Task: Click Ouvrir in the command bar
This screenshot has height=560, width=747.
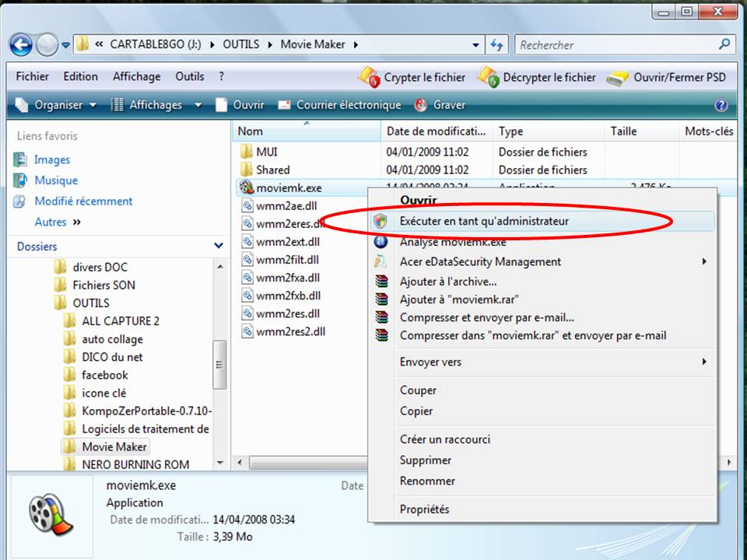Action: (240, 105)
